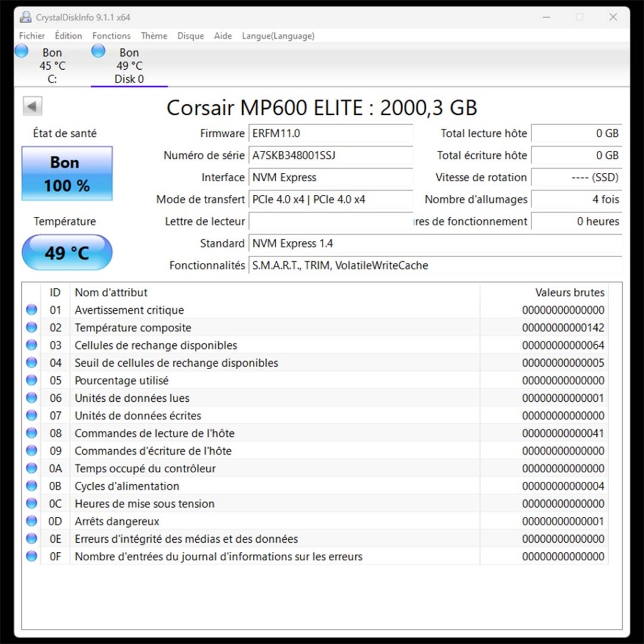Image resolution: width=644 pixels, height=644 pixels.
Task: Click the Nombre d'allumages 4 fois field
Action: 577,199
